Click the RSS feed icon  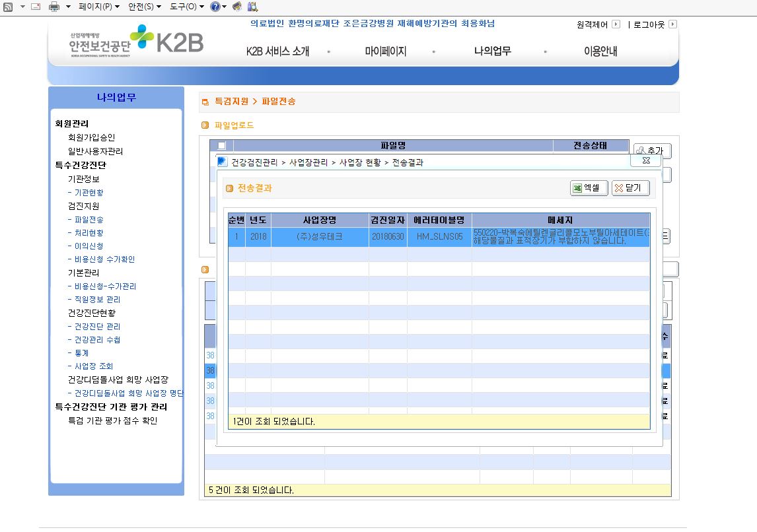(x=8, y=7)
